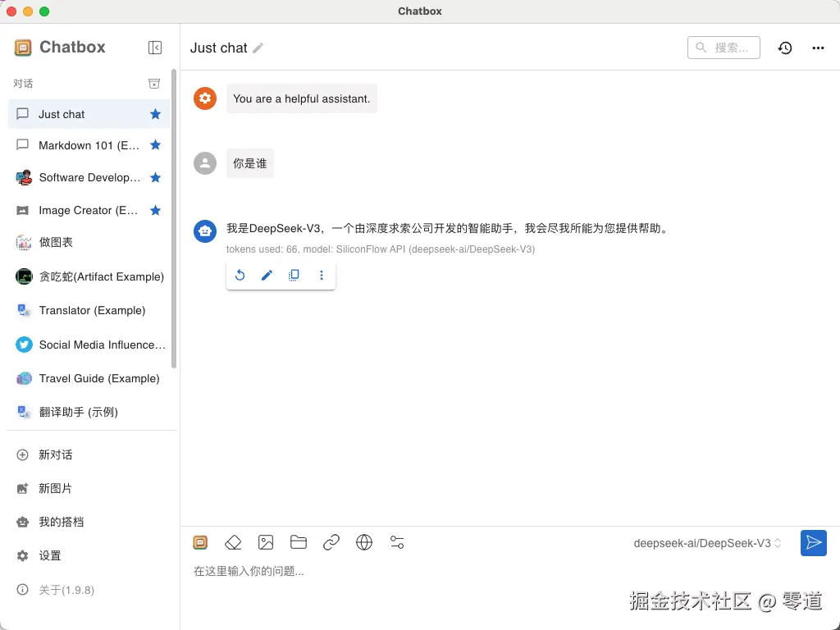840x630 pixels.
Task: Click the archive icon next to 对话
Action: [x=154, y=84]
